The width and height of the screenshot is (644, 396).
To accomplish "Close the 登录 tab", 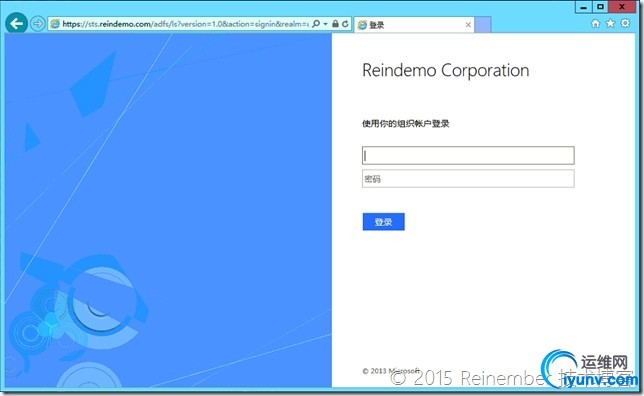I will 468,25.
